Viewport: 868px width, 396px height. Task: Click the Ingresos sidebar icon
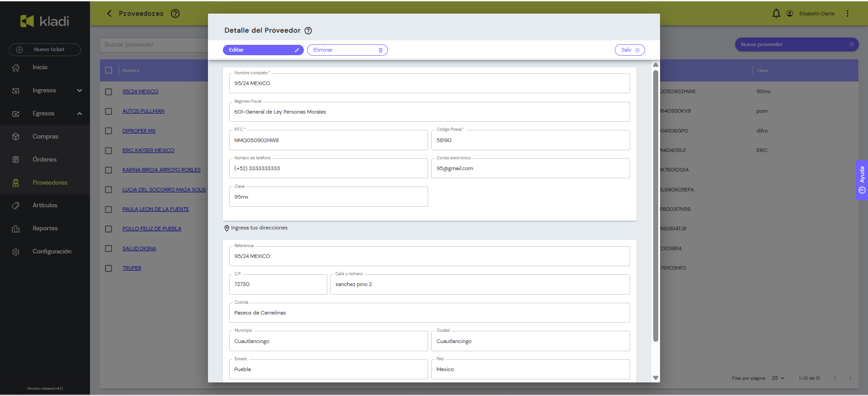coord(16,91)
